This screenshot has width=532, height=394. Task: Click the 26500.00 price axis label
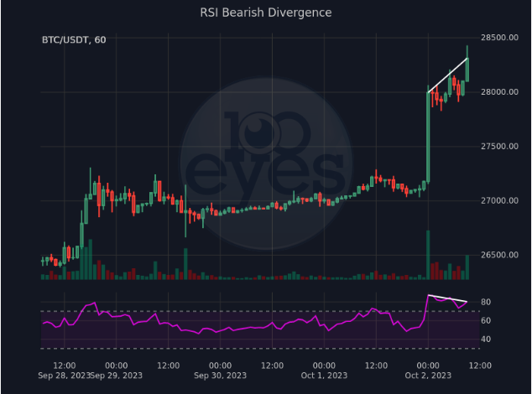click(499, 255)
